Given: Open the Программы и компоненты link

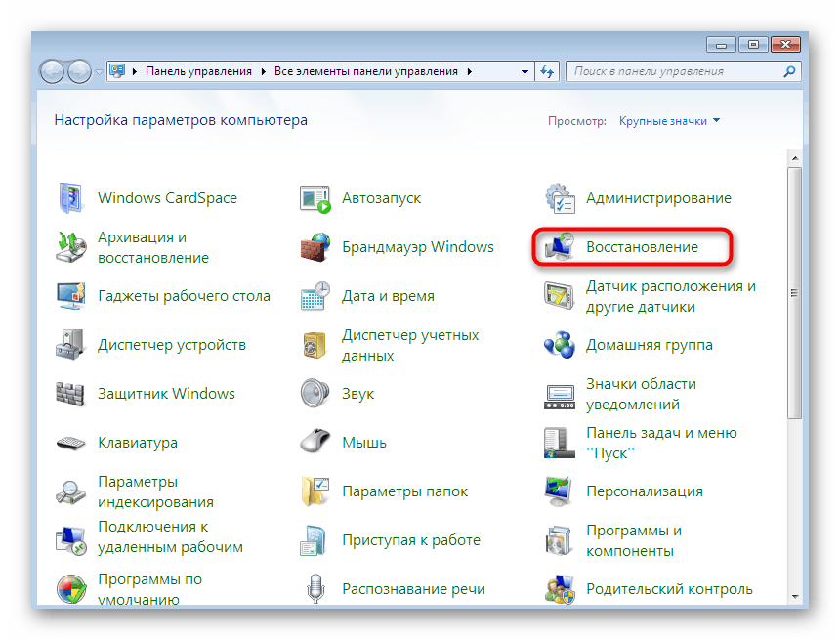Looking at the screenshot, I should pyautogui.click(x=634, y=541).
